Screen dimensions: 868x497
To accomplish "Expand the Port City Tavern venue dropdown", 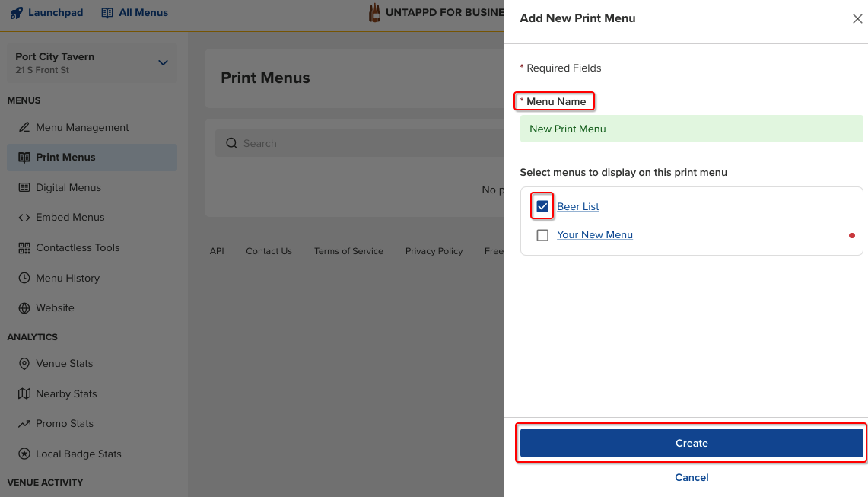I will [163, 62].
